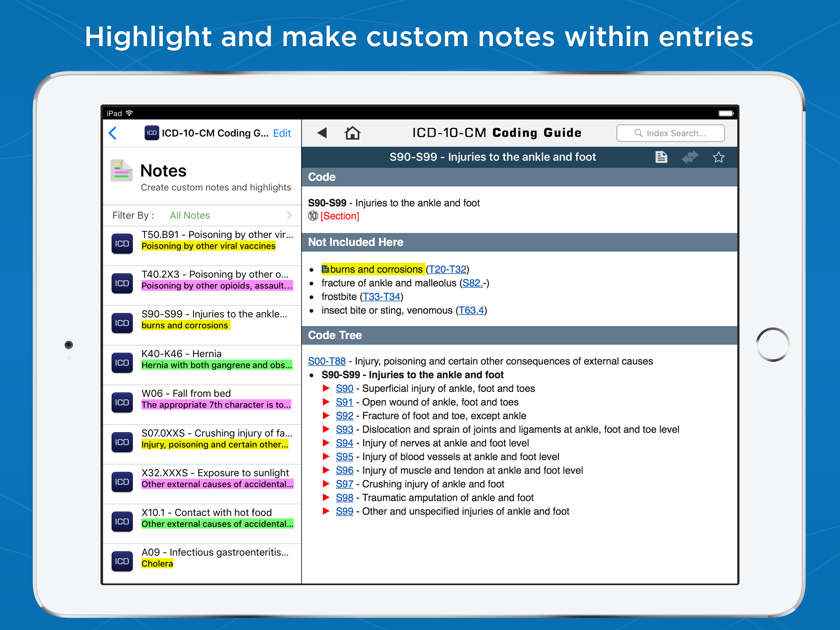Image resolution: width=840 pixels, height=630 pixels.
Task: Go back with the black triangle arrow
Action: tap(322, 133)
